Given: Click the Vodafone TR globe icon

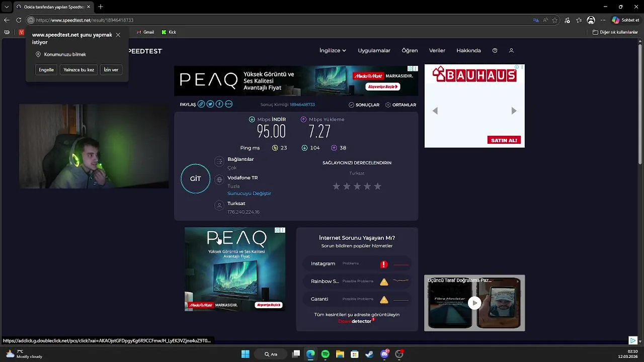Looking at the screenshot, I should tap(219, 179).
